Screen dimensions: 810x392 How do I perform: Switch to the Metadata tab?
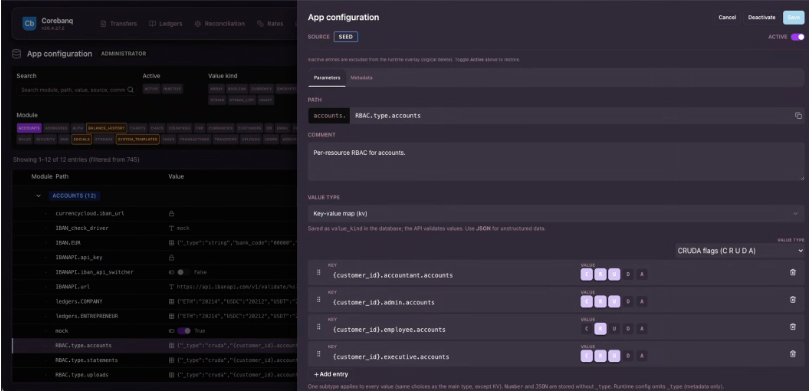click(x=361, y=77)
